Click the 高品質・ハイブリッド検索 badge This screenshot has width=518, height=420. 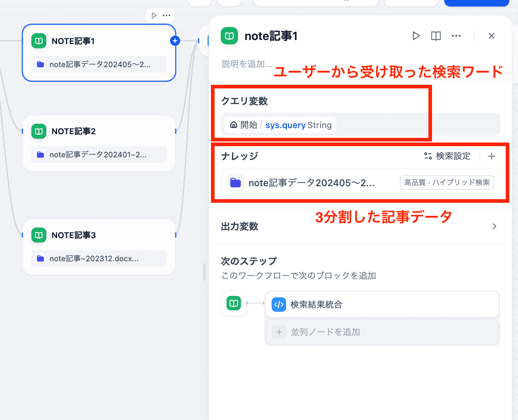(x=446, y=183)
